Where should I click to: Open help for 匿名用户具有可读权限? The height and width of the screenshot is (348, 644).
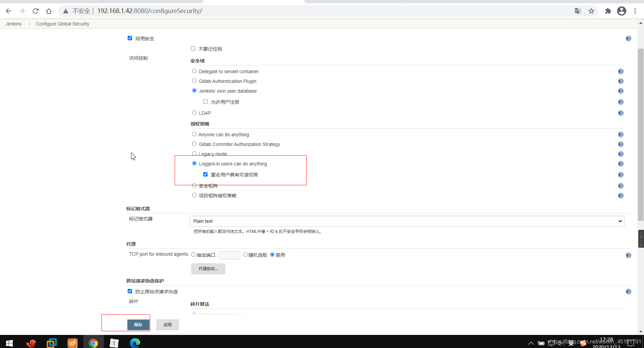tap(621, 175)
